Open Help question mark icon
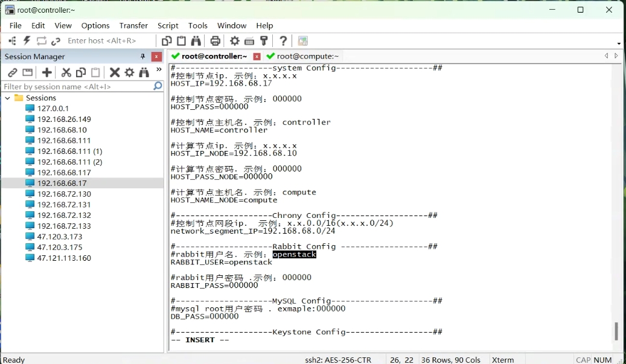The height and width of the screenshot is (364, 626). pyautogui.click(x=283, y=41)
